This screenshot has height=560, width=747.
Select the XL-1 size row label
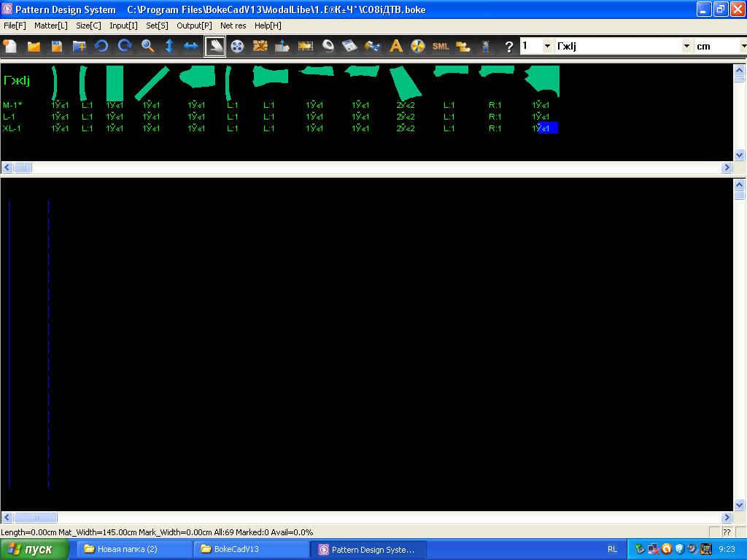pos(12,128)
